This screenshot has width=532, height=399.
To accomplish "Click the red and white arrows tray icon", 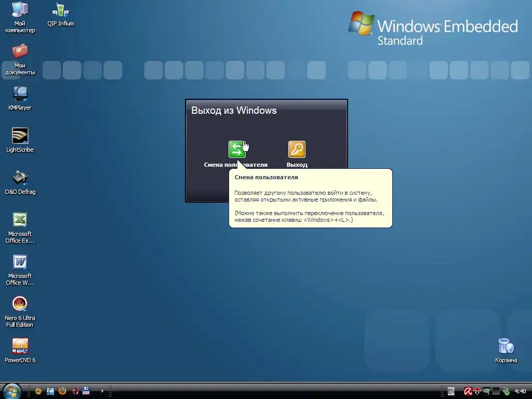I will point(477,391).
